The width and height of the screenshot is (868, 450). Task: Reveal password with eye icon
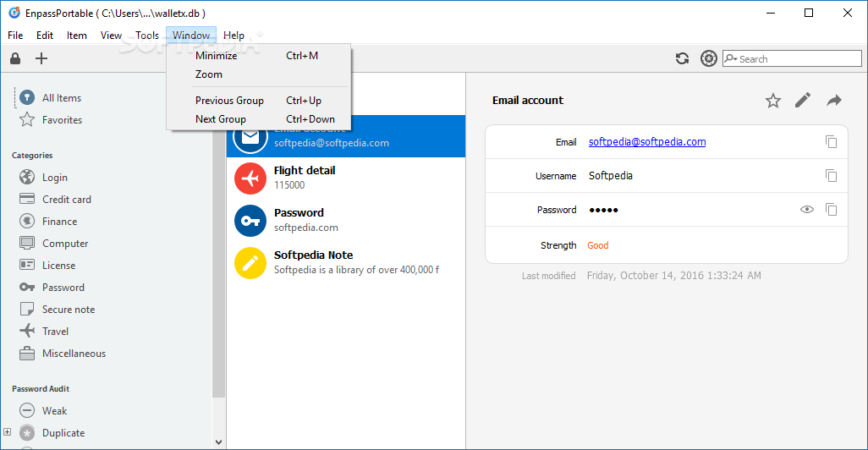(x=807, y=209)
